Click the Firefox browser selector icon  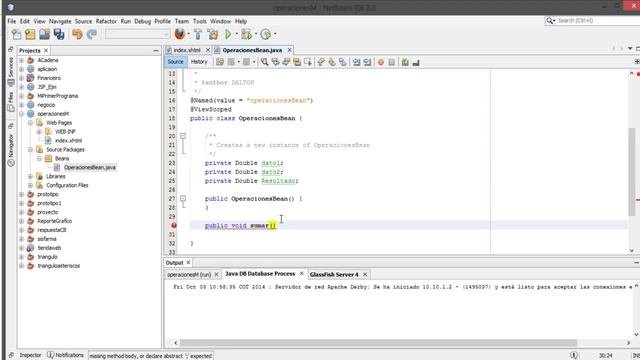pyautogui.click(x=180, y=34)
